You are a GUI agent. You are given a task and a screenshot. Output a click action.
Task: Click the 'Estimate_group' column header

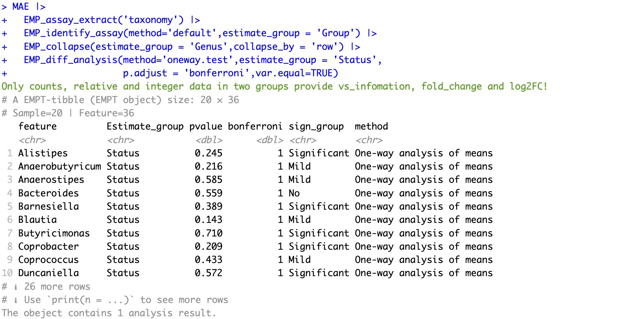(x=145, y=126)
